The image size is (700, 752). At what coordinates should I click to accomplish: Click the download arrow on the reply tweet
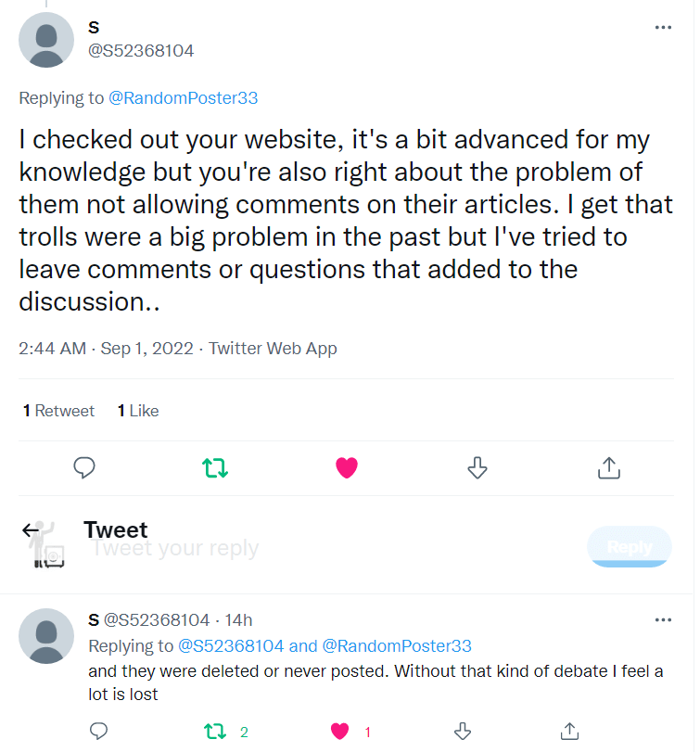pos(462,732)
